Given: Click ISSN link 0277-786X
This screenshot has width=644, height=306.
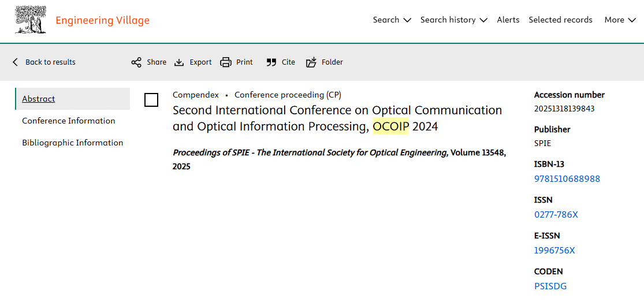Looking at the screenshot, I should point(556,215).
